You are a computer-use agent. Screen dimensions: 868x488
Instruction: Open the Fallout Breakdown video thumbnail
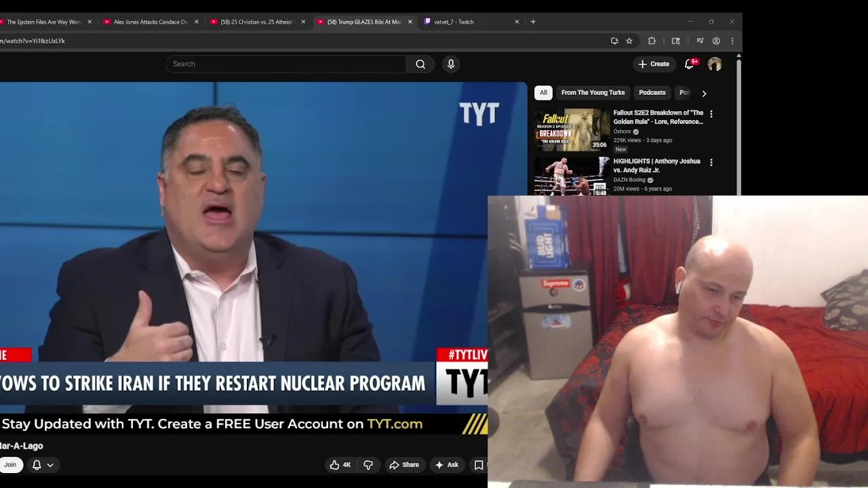572,129
